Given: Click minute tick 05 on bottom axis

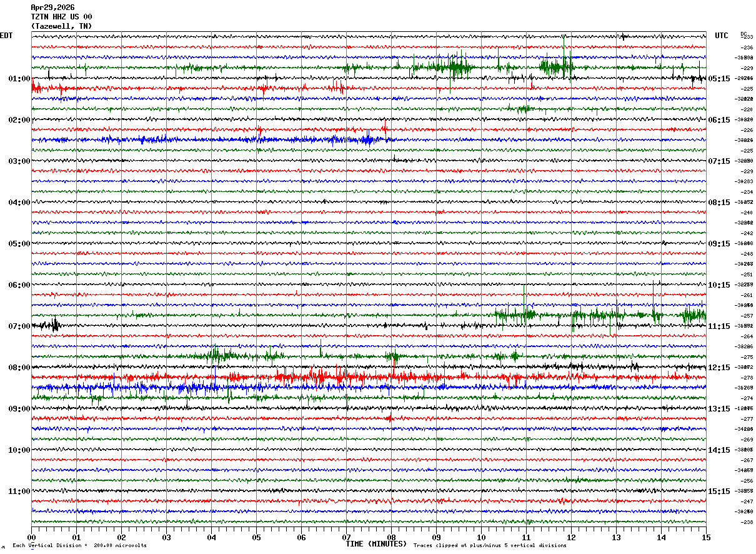Looking at the screenshot, I should (257, 537).
